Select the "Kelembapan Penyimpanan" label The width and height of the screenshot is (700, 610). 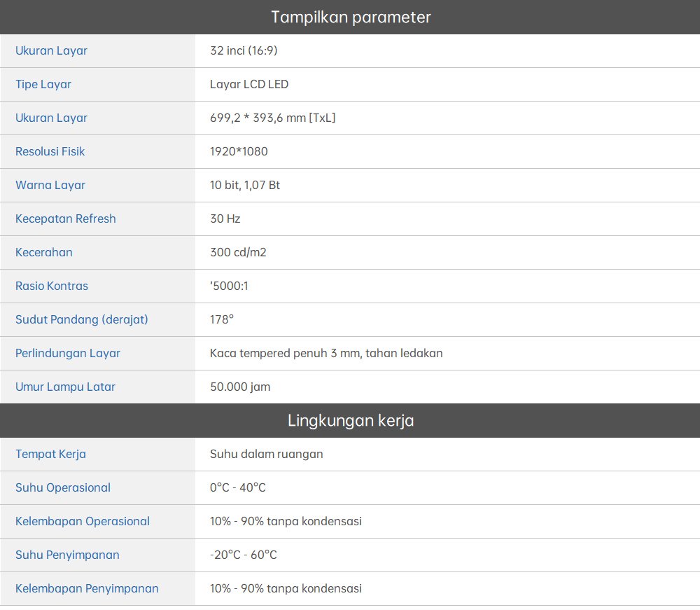point(87,588)
